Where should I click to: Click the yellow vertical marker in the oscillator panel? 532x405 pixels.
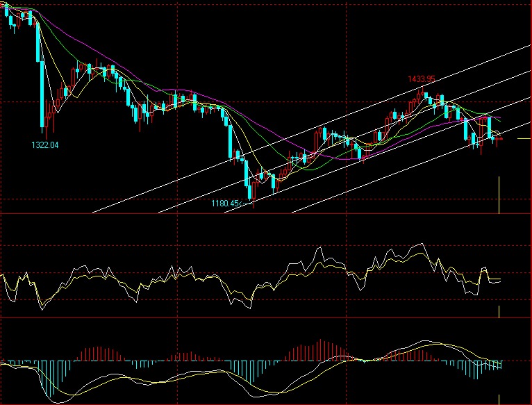[499, 311]
